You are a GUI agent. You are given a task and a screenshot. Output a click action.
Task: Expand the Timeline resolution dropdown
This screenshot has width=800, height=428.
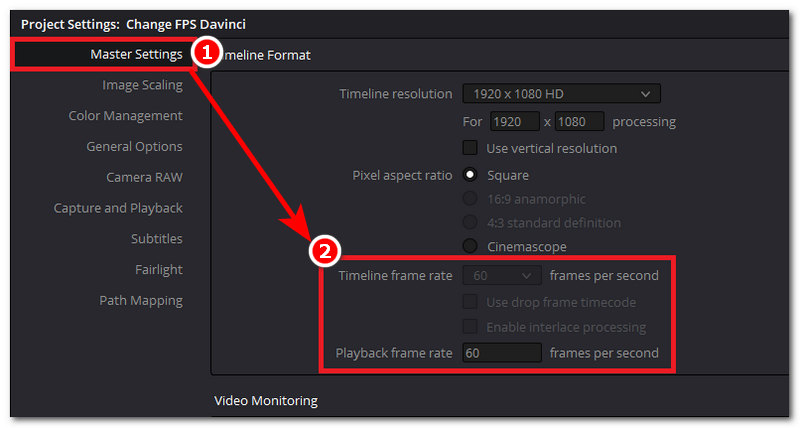point(561,94)
